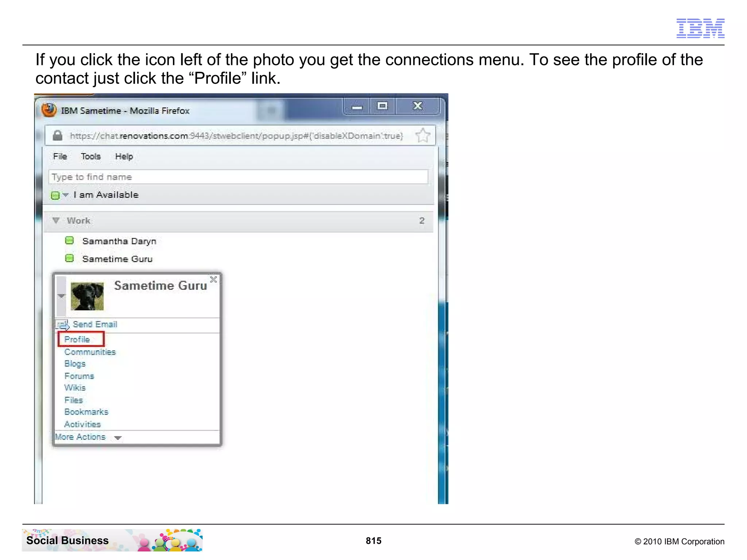This screenshot has height=560, width=747.
Task: Click the browser address bar URL
Action: (x=236, y=136)
